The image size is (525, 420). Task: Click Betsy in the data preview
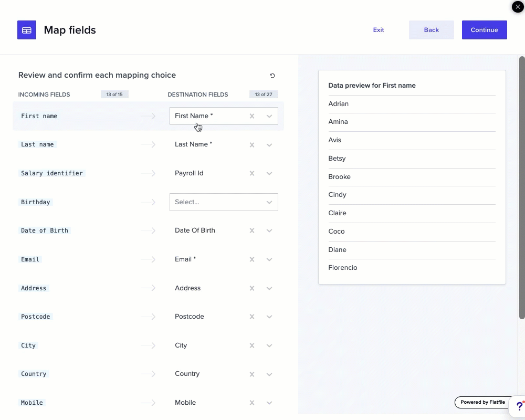pos(337,159)
